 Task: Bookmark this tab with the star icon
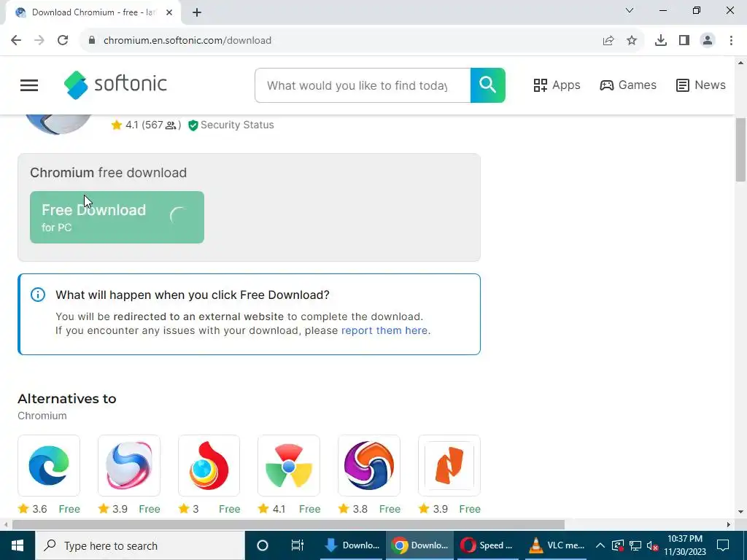tap(632, 41)
